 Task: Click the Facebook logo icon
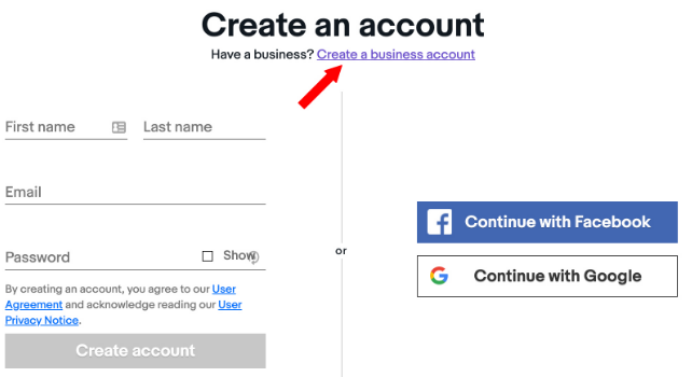coord(440,222)
